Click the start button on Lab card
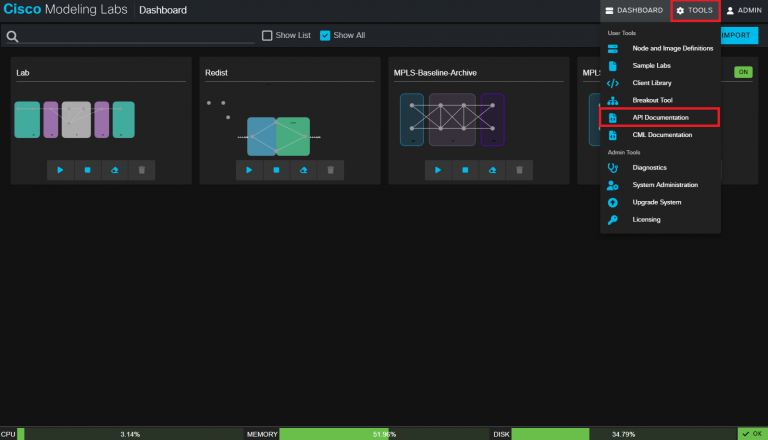The image size is (768, 440). [x=60, y=171]
